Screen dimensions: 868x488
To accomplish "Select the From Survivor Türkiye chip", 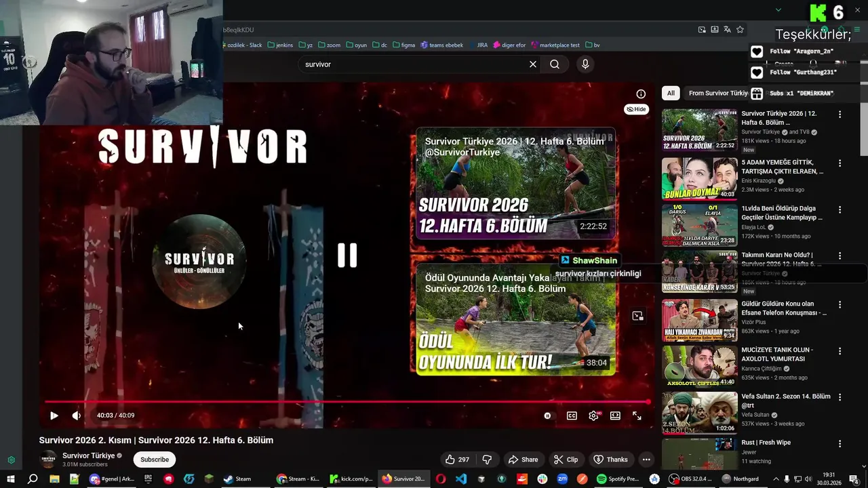I will tap(717, 94).
